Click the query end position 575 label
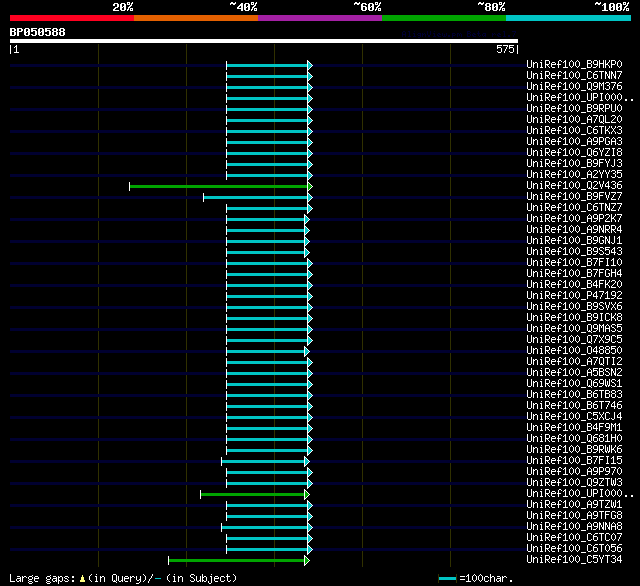Screen dimensions: 640x586 [x=505, y=49]
